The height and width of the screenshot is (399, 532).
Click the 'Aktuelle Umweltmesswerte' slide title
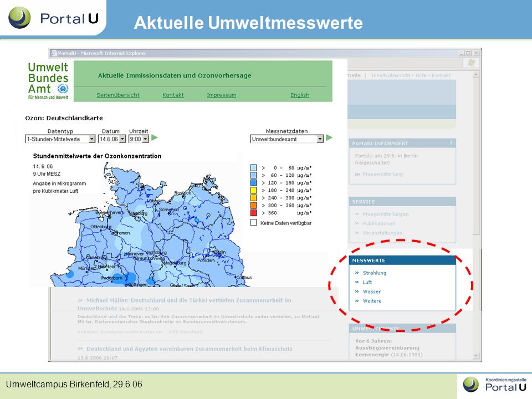(x=248, y=23)
